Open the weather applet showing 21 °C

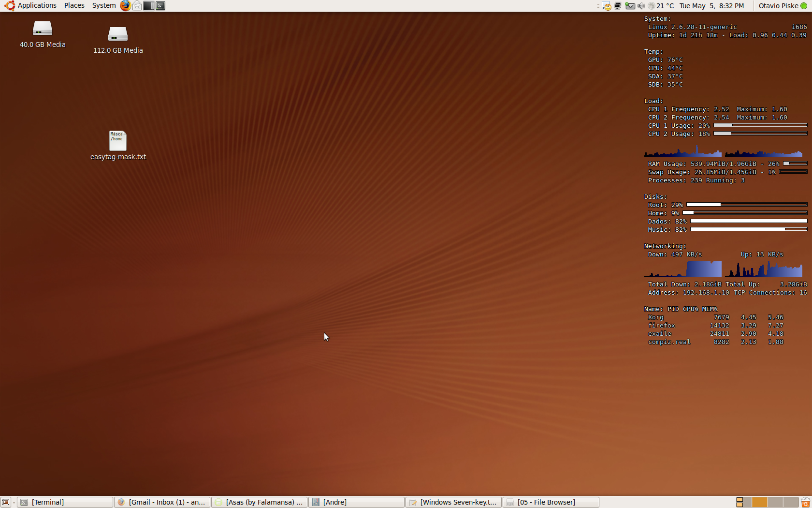(661, 6)
